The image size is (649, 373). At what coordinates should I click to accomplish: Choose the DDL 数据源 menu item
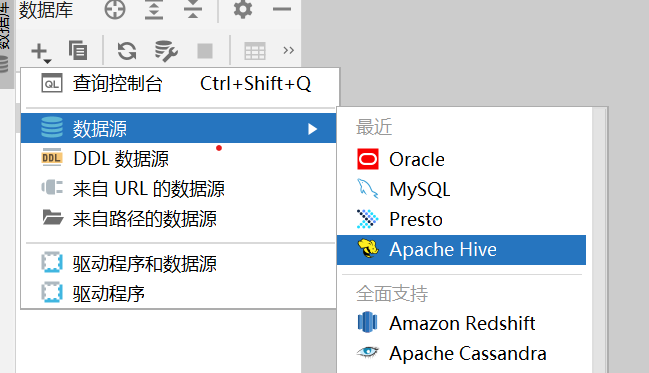click(x=178, y=159)
